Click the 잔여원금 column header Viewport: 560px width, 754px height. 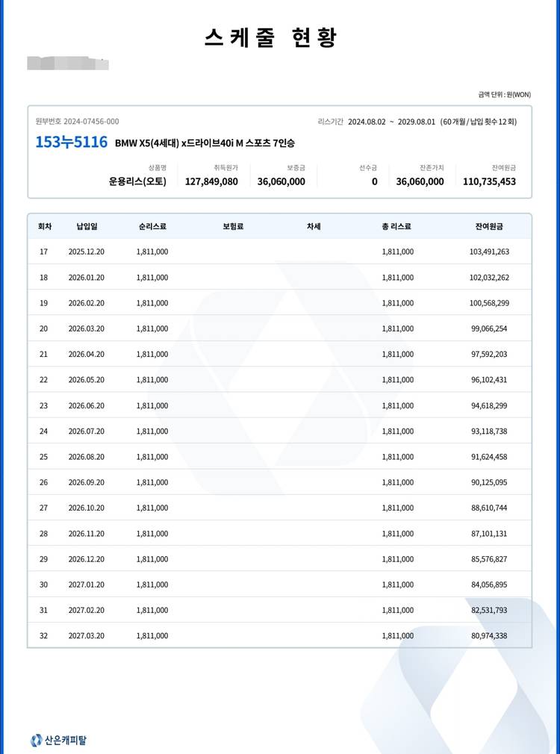490,226
